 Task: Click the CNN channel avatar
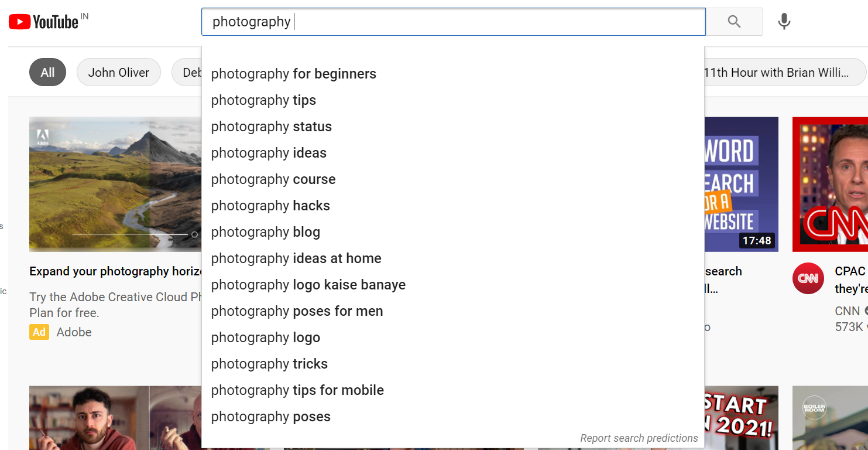[808, 278]
